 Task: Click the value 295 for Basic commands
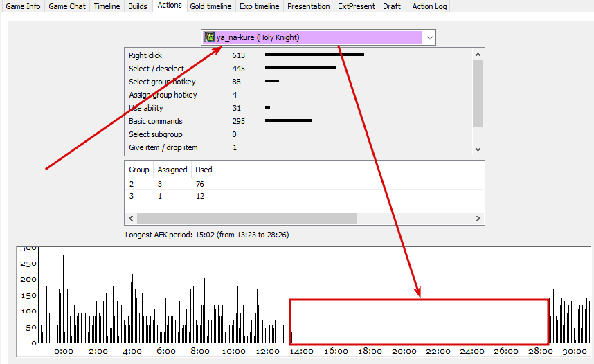click(239, 121)
